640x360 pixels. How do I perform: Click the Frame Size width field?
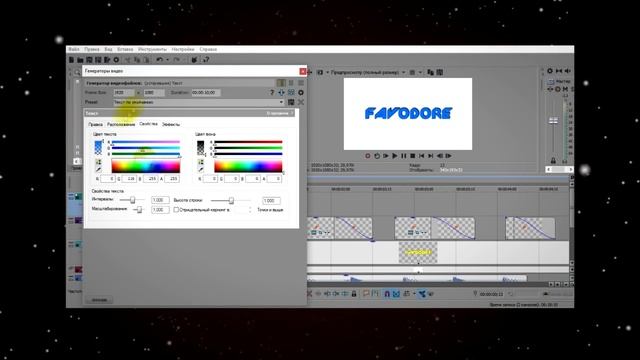pyautogui.click(x=124, y=93)
